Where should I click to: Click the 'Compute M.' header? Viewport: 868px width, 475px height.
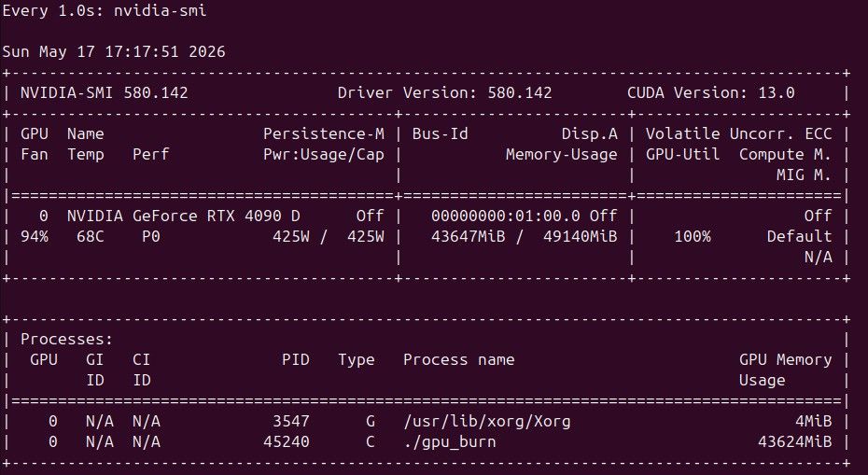(785, 155)
